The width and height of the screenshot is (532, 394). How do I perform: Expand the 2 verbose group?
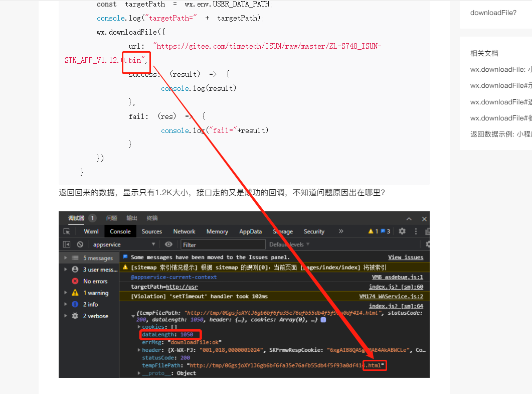(66, 316)
